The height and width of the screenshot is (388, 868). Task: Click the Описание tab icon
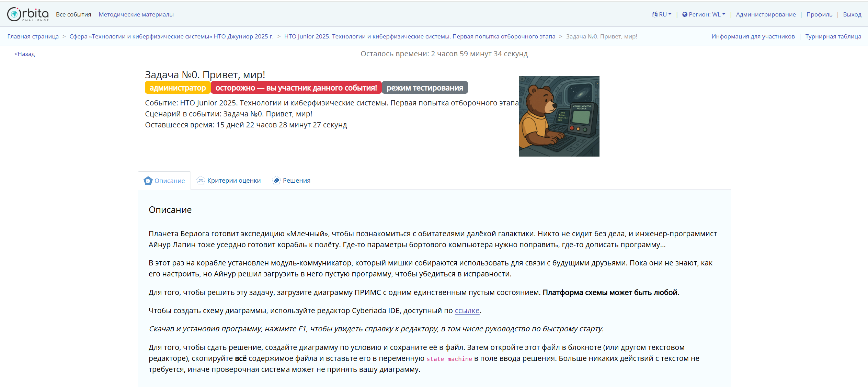148,181
